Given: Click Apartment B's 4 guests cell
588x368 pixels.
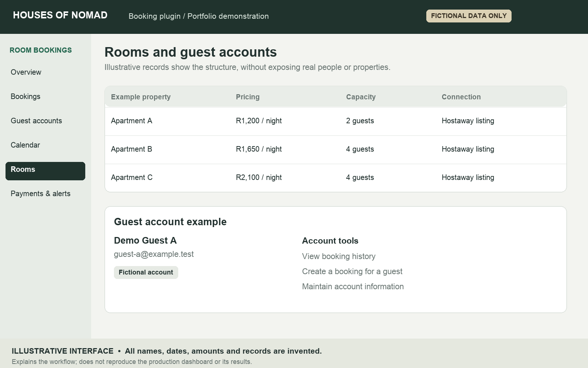Looking at the screenshot, I should coord(360,149).
